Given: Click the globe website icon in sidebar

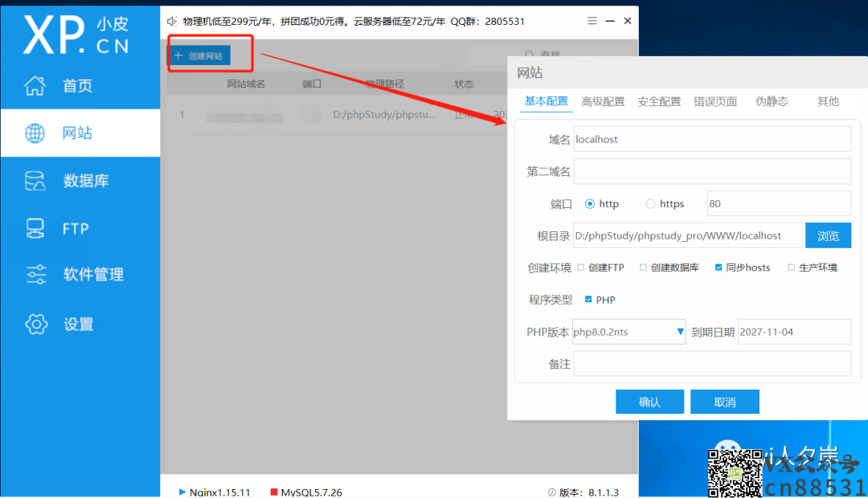Looking at the screenshot, I should click(x=35, y=133).
